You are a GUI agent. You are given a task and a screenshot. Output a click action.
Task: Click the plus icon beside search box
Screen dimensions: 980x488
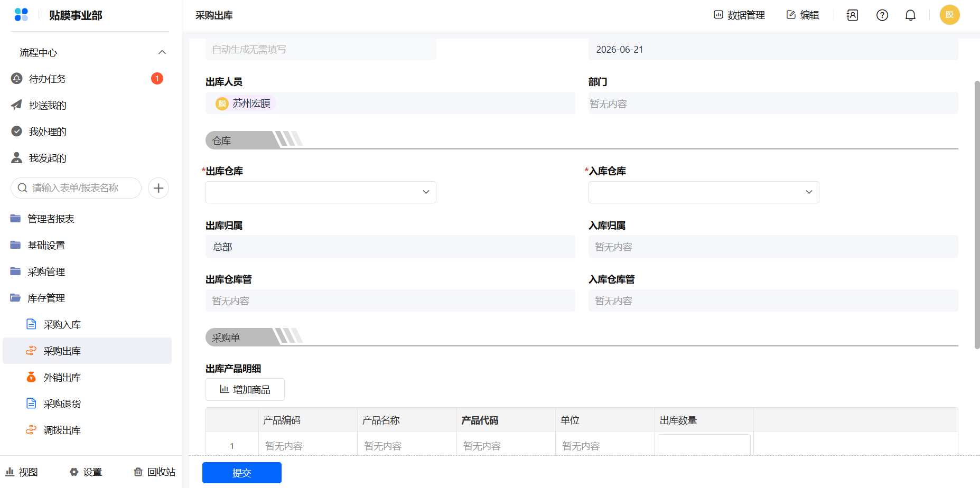coord(158,188)
